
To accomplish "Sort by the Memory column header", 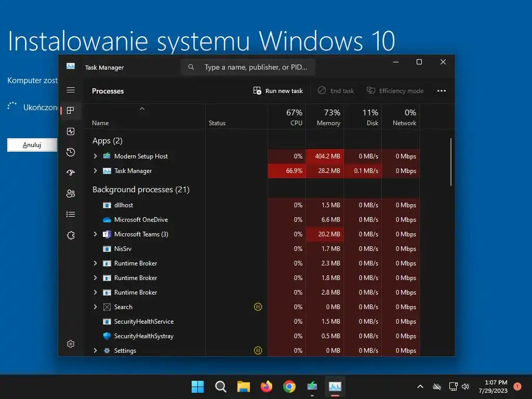I will click(x=325, y=117).
